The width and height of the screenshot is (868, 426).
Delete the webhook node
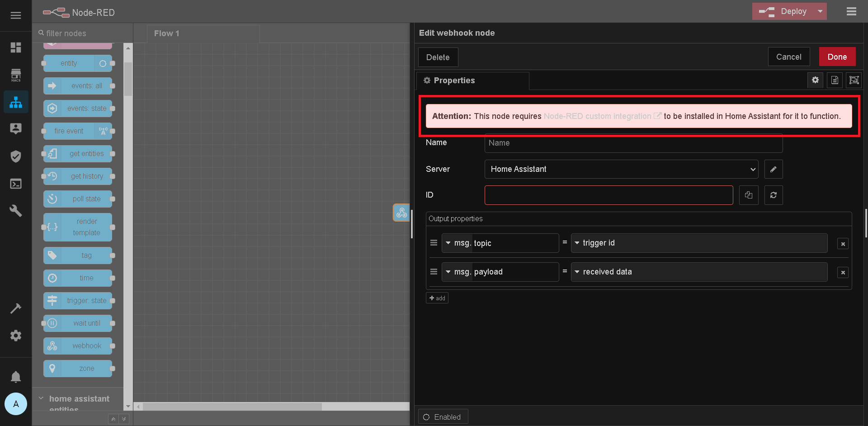pyautogui.click(x=438, y=57)
